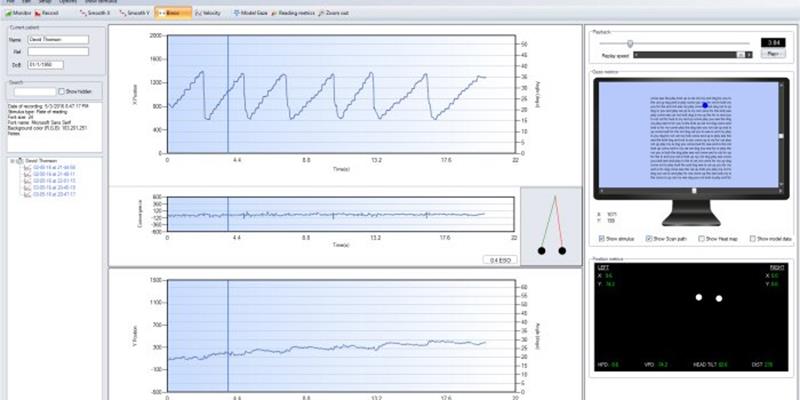Click the HEAD TILT readout in Position metrics
The height and width of the screenshot is (400, 800).
click(x=710, y=364)
